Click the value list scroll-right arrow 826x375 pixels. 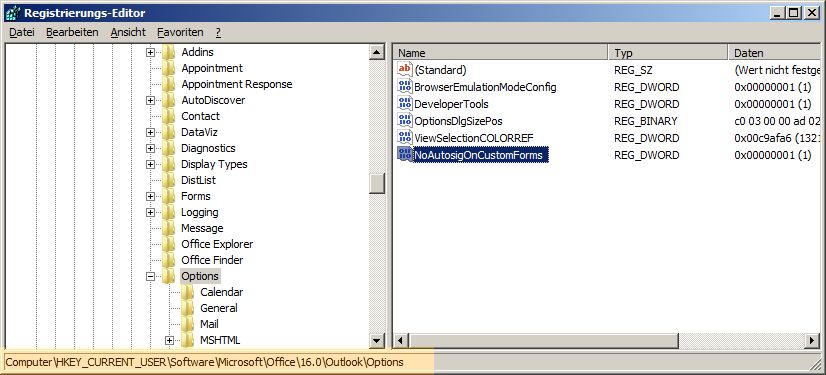click(812, 340)
